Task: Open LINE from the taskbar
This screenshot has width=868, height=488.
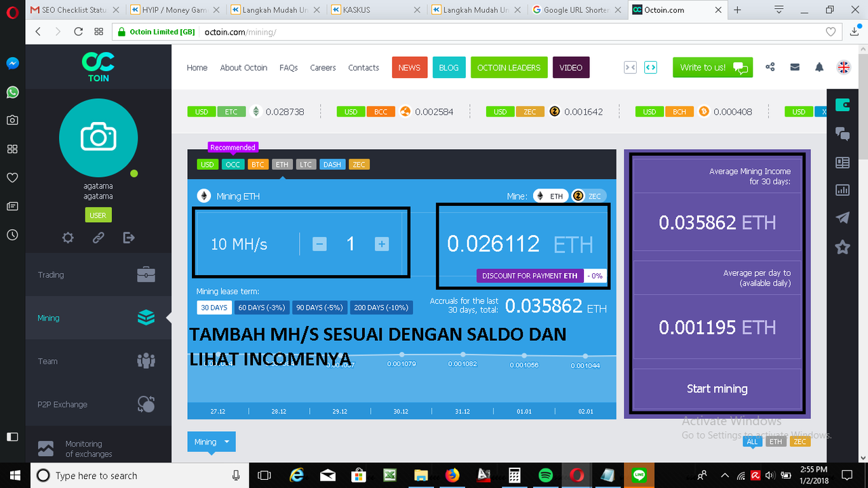Action: (x=638, y=476)
